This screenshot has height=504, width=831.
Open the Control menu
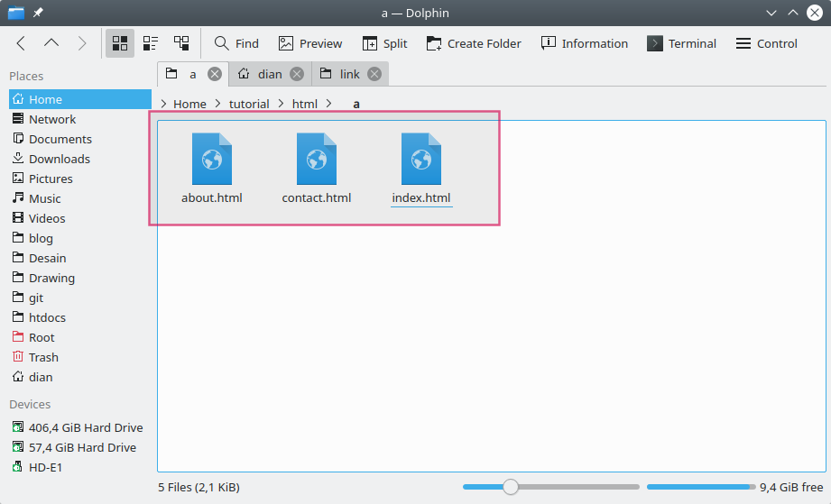point(766,43)
